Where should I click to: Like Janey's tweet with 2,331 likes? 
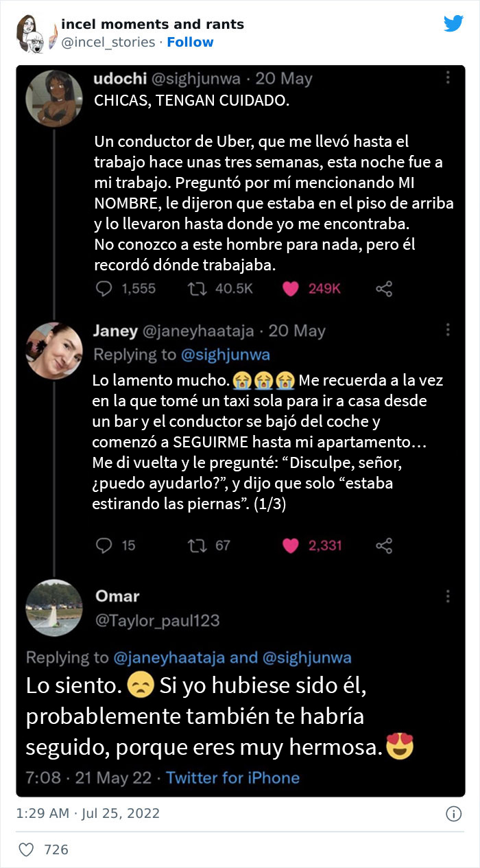(x=291, y=546)
